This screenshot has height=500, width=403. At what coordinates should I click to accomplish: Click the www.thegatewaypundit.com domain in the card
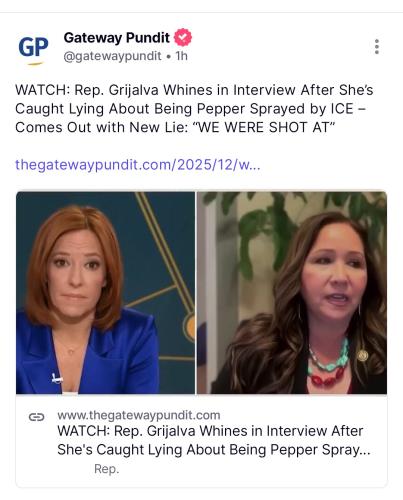(139, 415)
